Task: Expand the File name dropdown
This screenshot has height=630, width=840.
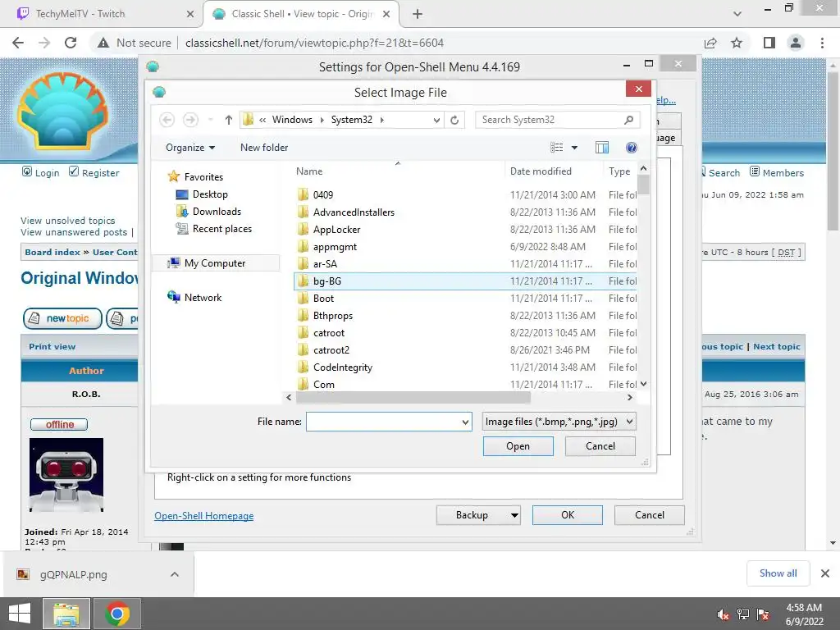Action: 465,422
